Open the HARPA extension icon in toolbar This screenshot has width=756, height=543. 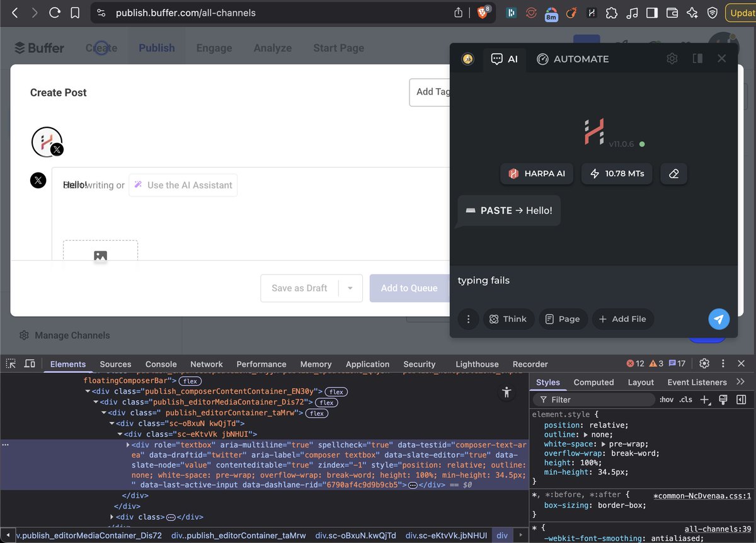[592, 13]
